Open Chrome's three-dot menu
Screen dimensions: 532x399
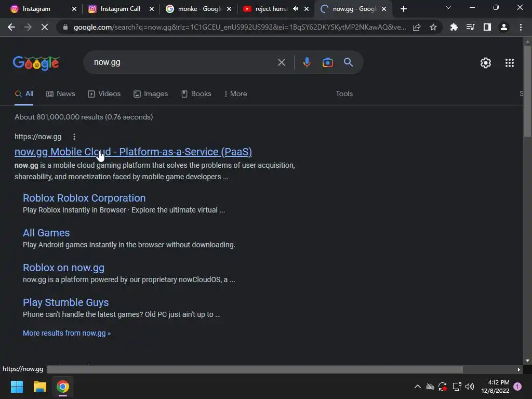click(521, 27)
